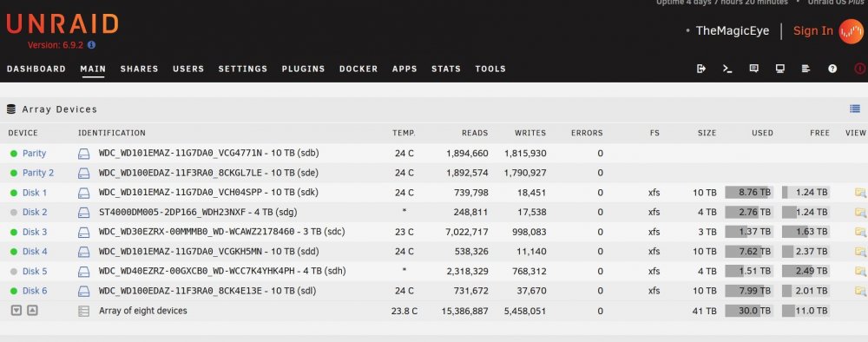Viewport: 868px width, 342px height.
Task: Open the terminal icon in toolbar
Action: (x=727, y=69)
